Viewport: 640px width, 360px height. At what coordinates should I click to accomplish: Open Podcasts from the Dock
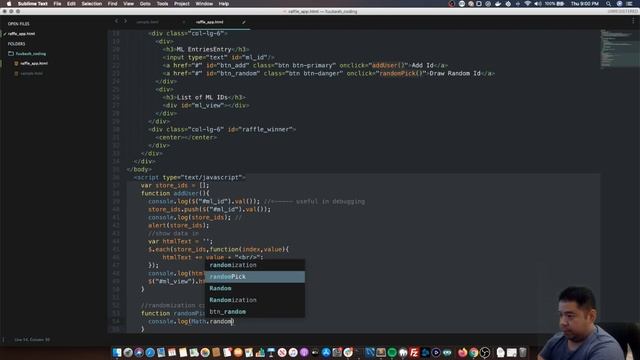point(304,352)
